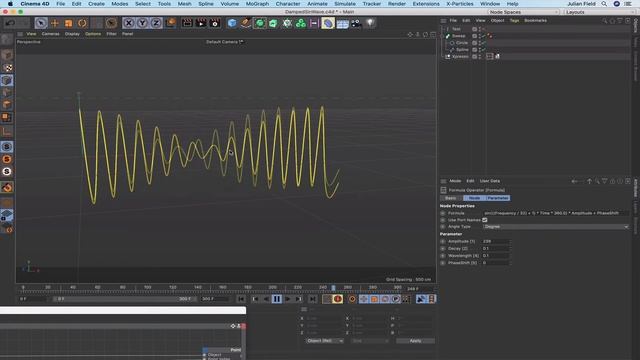Open User Data menu in Attributes

[490, 181]
